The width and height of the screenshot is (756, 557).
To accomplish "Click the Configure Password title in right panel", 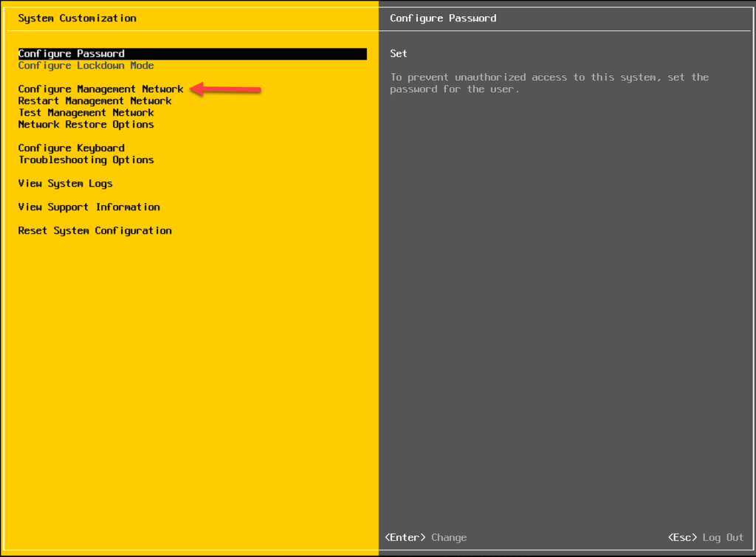I will click(x=443, y=18).
